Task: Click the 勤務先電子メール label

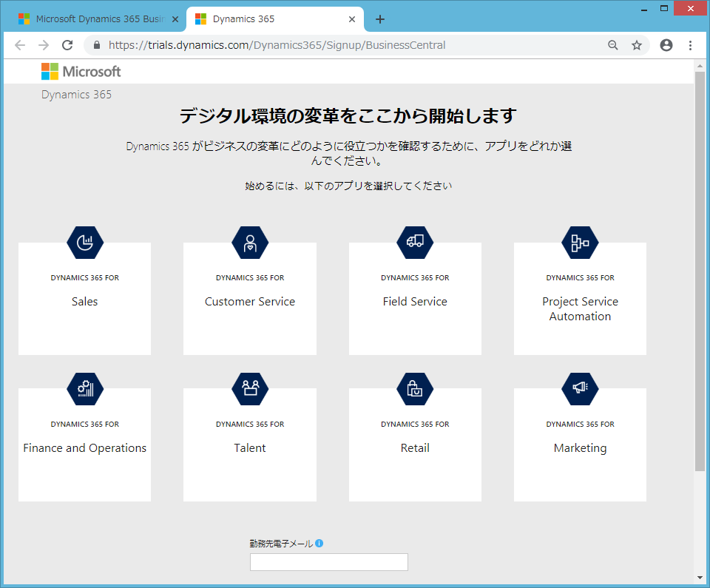Action: [281, 543]
